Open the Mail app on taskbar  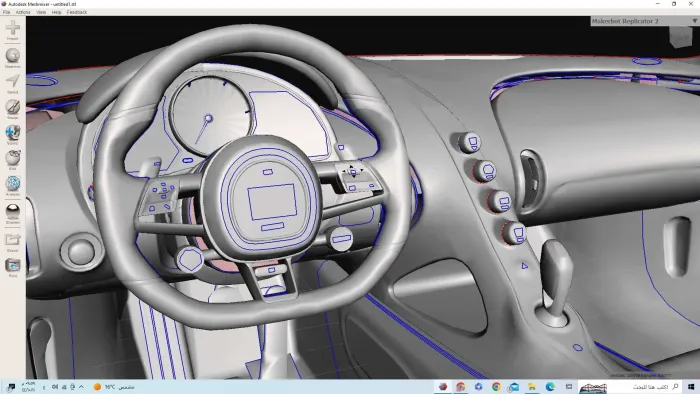[x=514, y=387]
